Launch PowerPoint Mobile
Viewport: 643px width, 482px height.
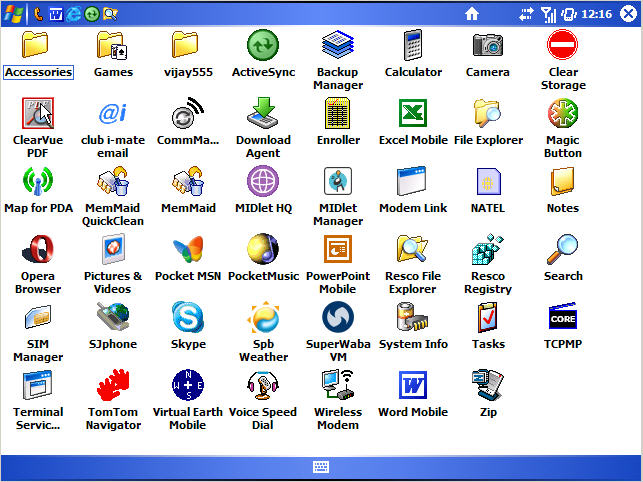(x=338, y=264)
